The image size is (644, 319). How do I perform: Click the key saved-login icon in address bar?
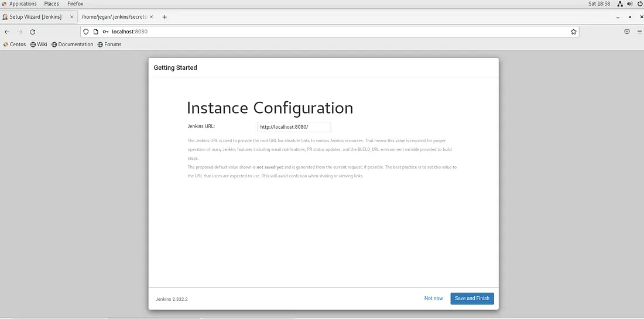tap(105, 32)
